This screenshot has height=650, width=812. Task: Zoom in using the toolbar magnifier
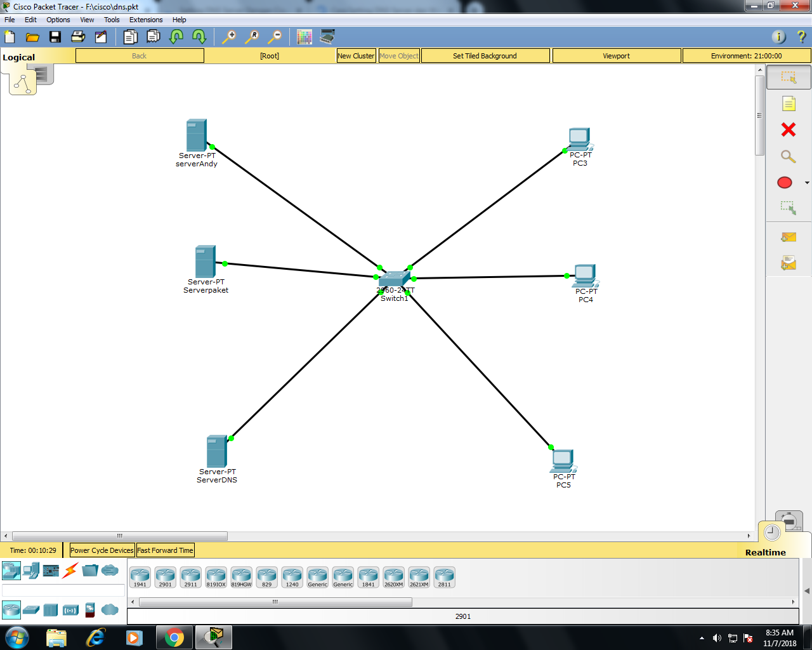point(230,37)
